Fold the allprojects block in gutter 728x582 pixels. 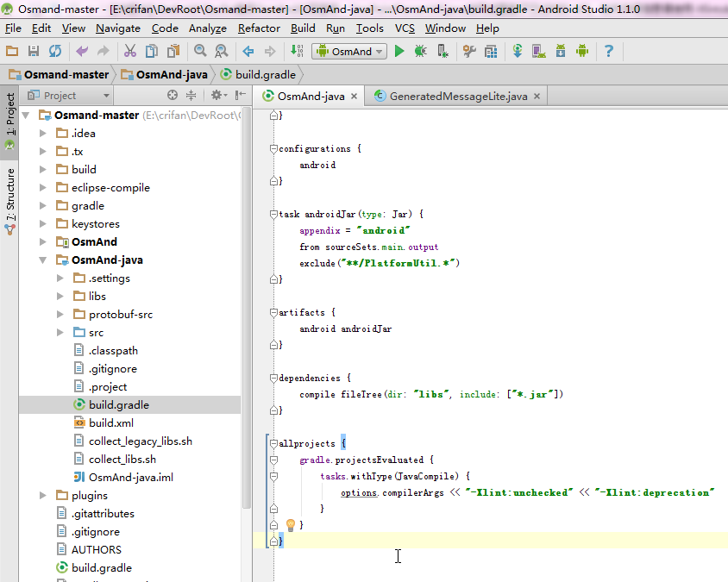[x=274, y=443]
